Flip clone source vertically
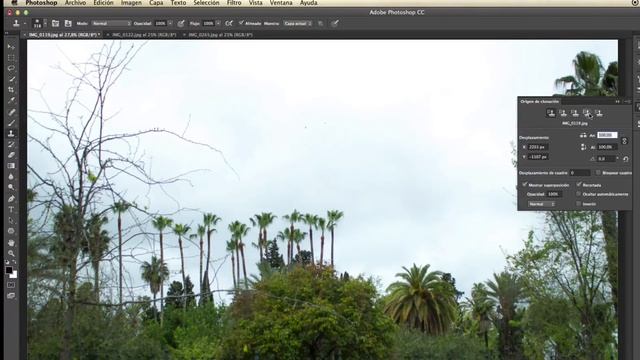640x360 pixels. tap(583, 147)
